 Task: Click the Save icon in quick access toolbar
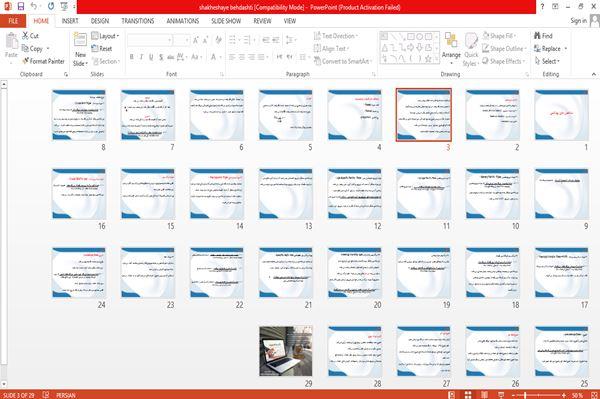coord(21,6)
